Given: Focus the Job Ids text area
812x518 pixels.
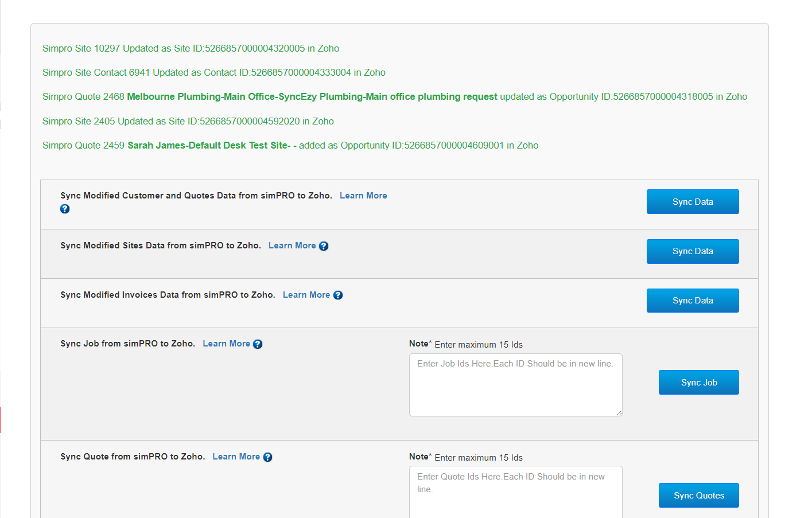Looking at the screenshot, I should [516, 385].
